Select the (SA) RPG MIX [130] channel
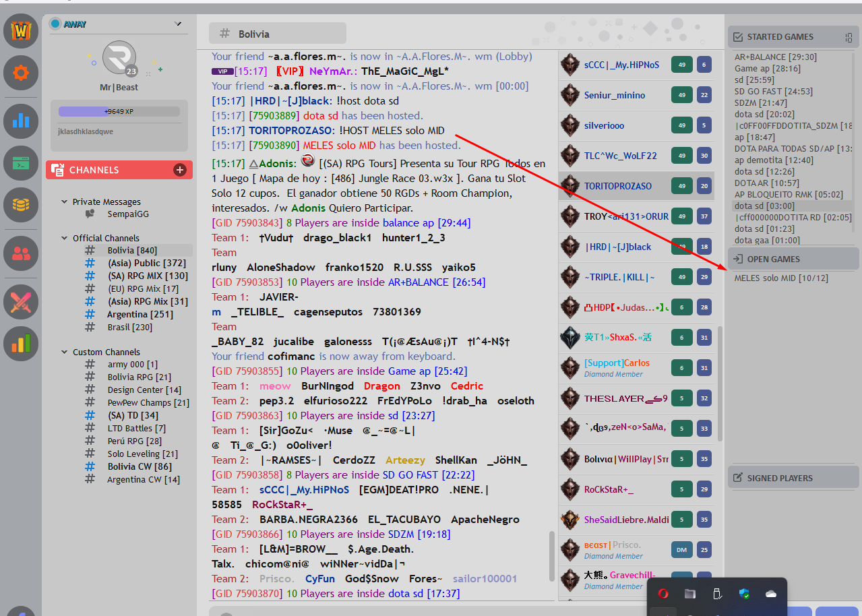Viewport: 862px width, 616px height. (x=148, y=276)
